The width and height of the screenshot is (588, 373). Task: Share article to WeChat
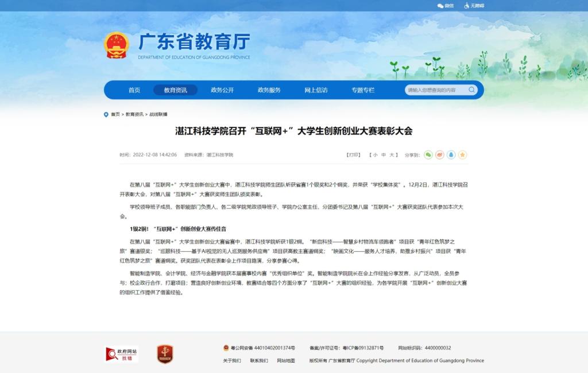(428, 155)
